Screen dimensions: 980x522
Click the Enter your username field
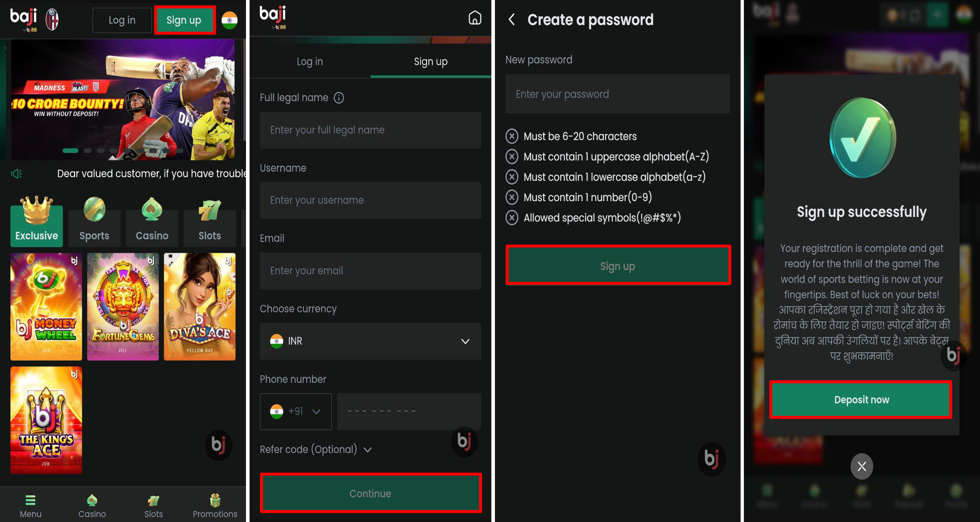tap(370, 200)
